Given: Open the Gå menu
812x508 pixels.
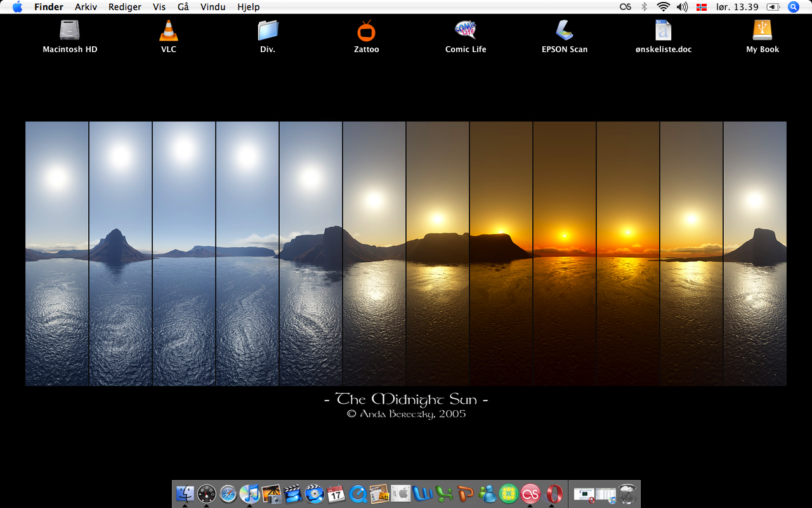Looking at the screenshot, I should coord(183,7).
